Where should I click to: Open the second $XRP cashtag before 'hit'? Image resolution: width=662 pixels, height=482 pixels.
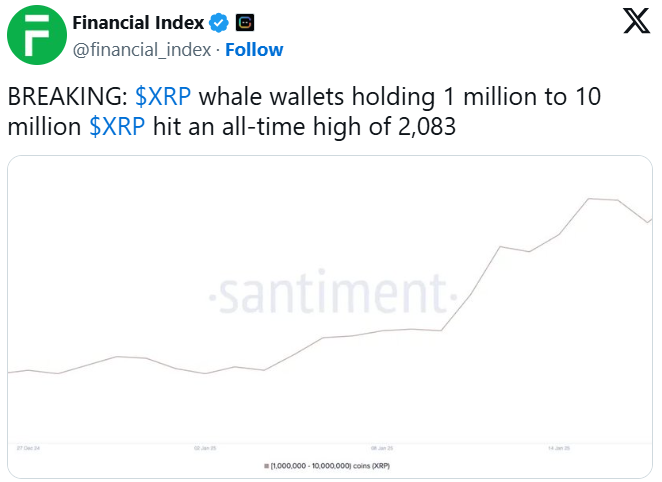pyautogui.click(x=119, y=128)
